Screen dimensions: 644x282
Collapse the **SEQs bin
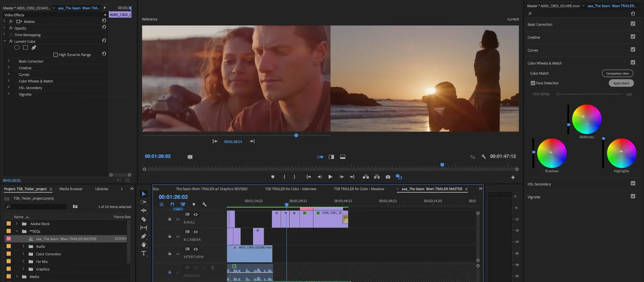click(17, 231)
